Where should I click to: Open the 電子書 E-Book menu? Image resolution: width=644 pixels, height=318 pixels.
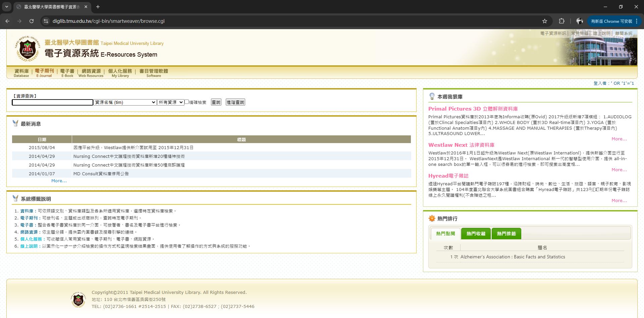coord(67,73)
